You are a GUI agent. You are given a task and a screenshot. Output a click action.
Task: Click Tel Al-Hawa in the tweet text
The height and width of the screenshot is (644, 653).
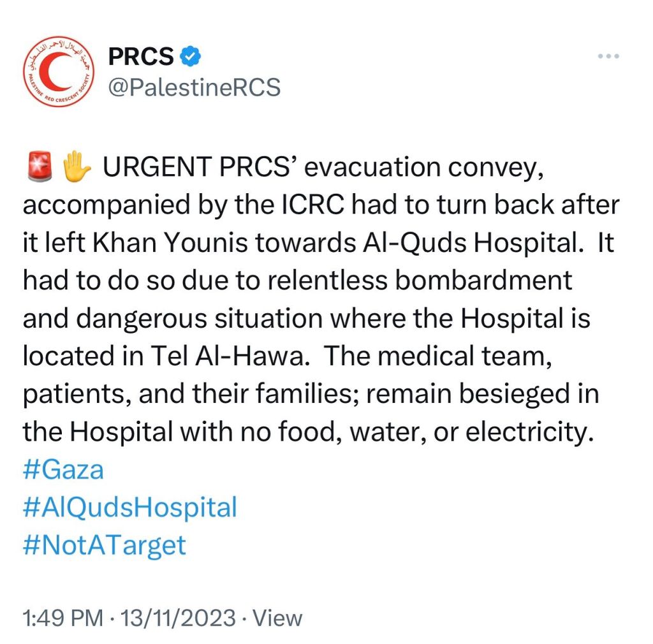point(230,356)
